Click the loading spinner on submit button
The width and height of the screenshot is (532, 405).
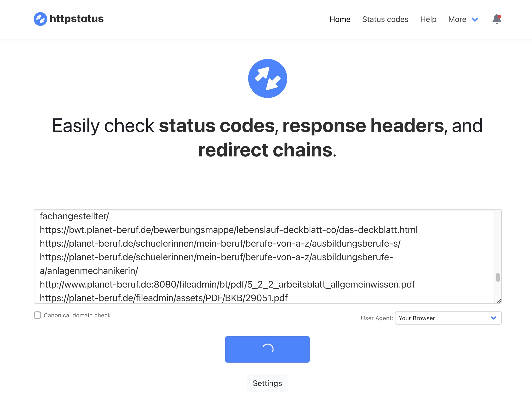point(267,349)
